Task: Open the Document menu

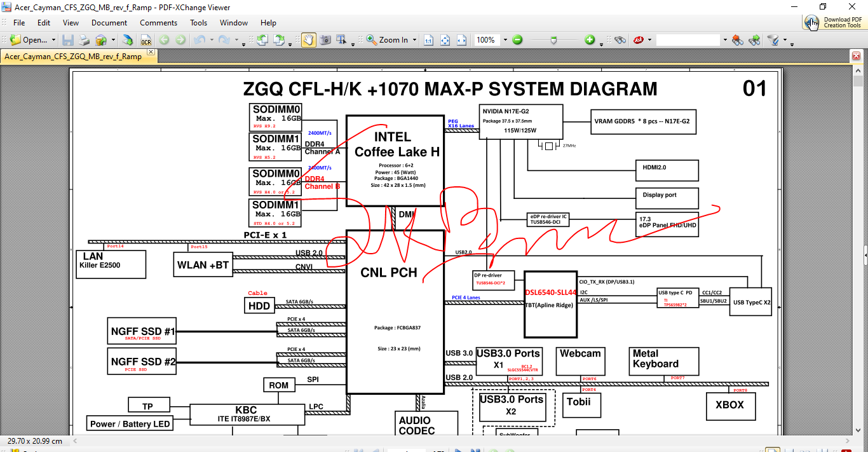Action: point(109,22)
